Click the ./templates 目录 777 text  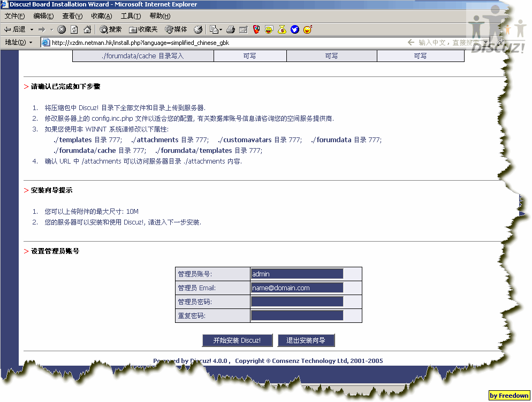click(x=88, y=140)
